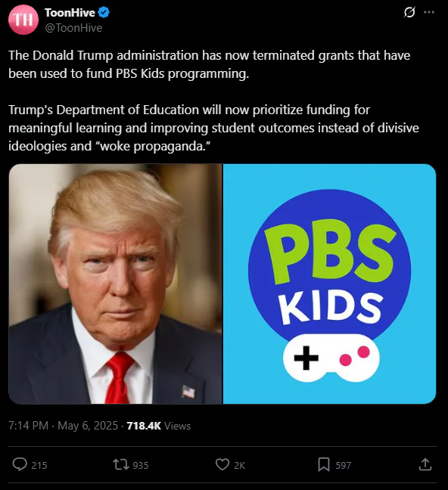Click the 2K likes count
448x490 pixels.
point(239,465)
